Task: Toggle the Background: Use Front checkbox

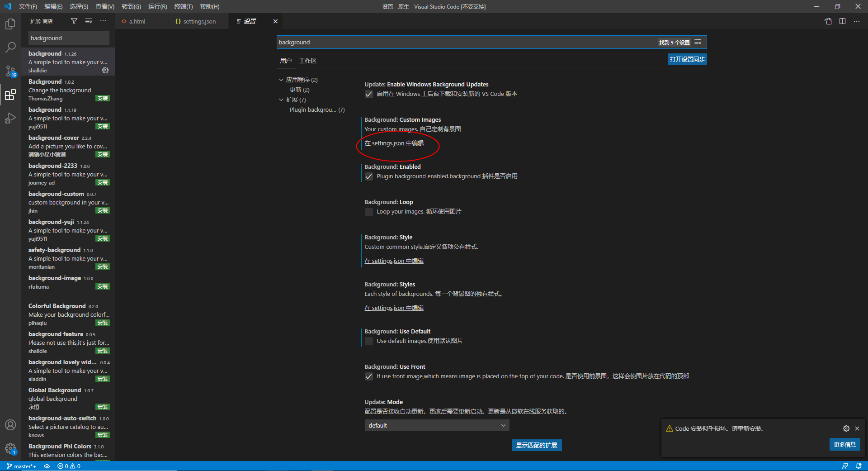Action: tap(369, 376)
